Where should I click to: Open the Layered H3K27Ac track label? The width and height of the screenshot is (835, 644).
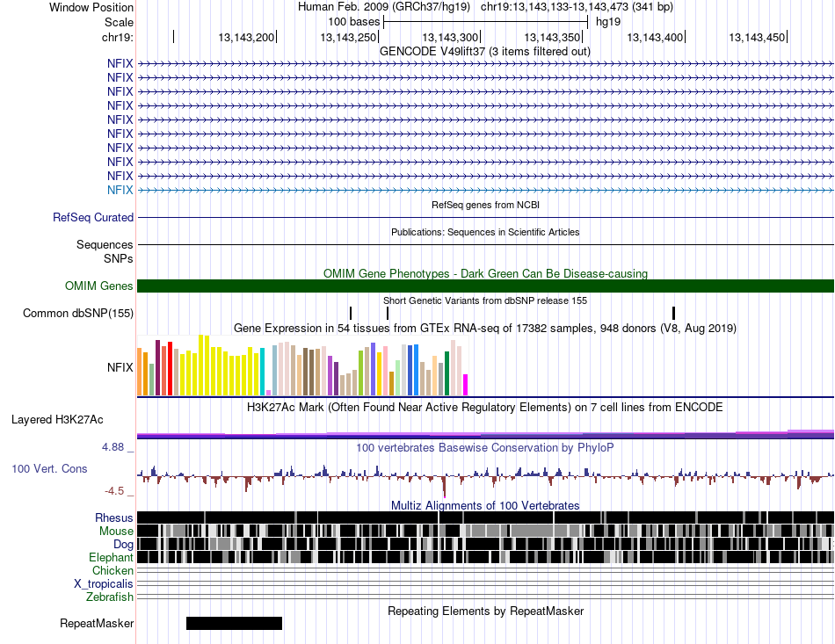tap(57, 419)
